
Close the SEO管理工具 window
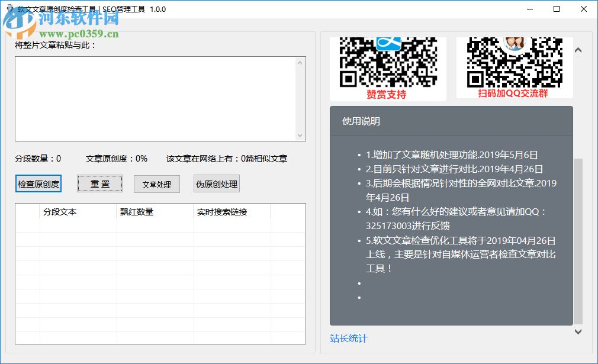point(584,9)
